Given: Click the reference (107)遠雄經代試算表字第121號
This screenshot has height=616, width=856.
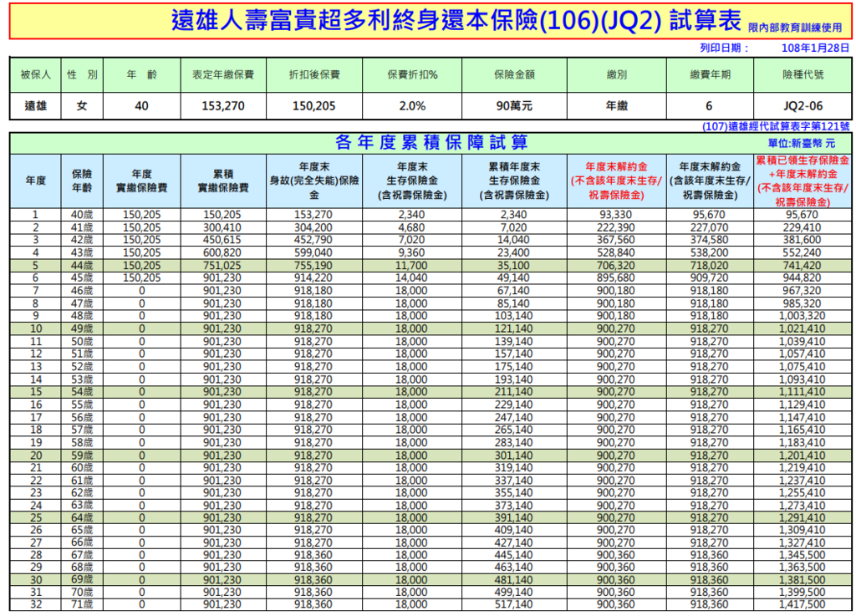Looking at the screenshot, I should [x=776, y=126].
